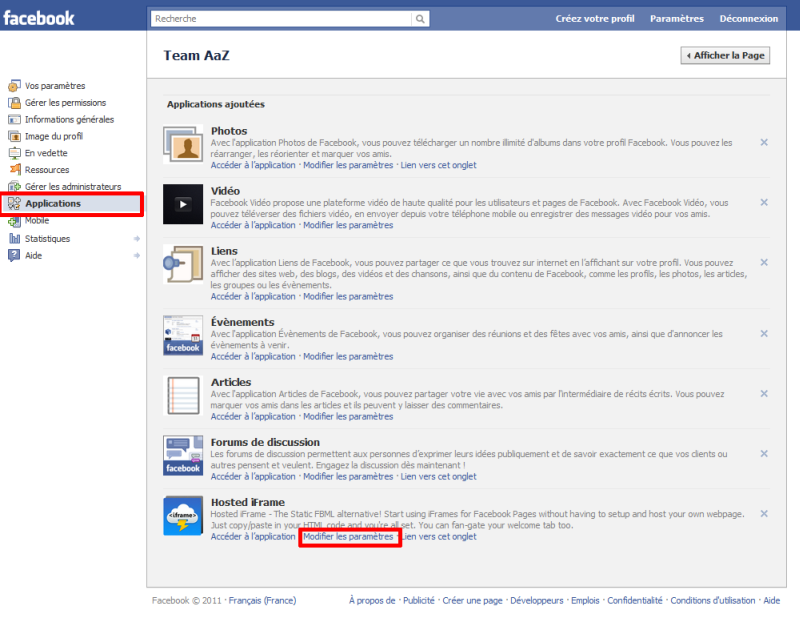Remove the Photos application
This screenshot has height=618, width=800.
(x=764, y=142)
